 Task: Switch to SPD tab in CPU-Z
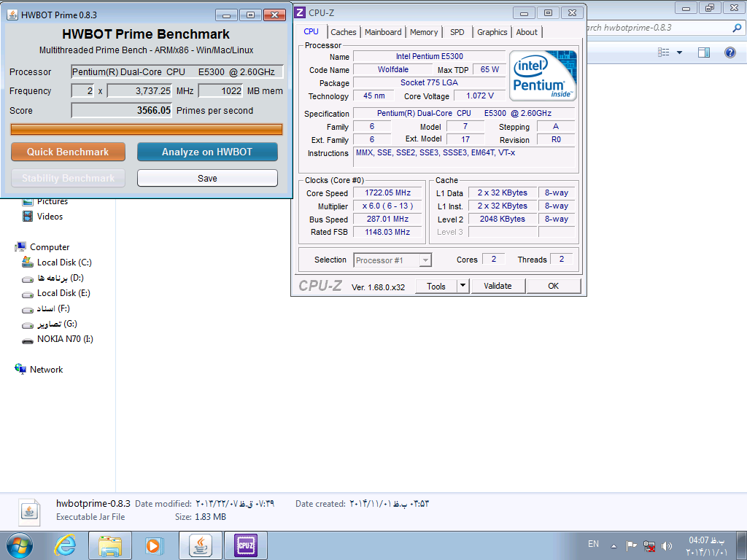point(457,32)
